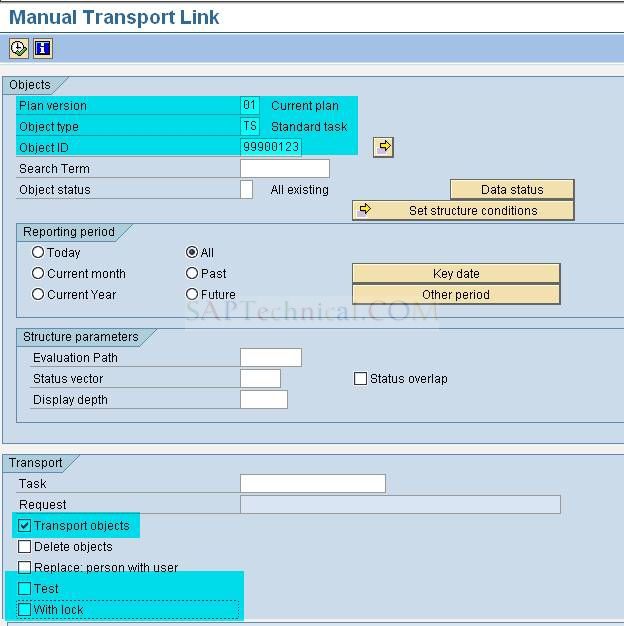The width and height of the screenshot is (624, 626).
Task: Select Current Year reporting period
Action: point(38,294)
